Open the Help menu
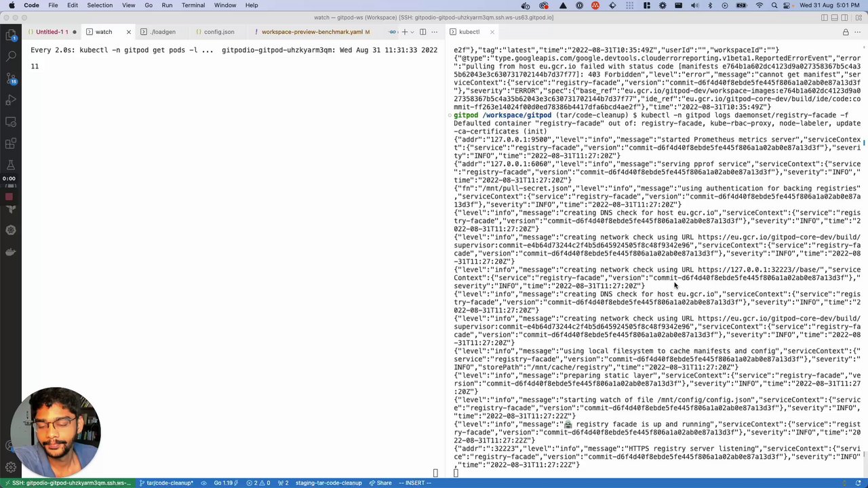Image resolution: width=868 pixels, height=488 pixels. tap(252, 5)
